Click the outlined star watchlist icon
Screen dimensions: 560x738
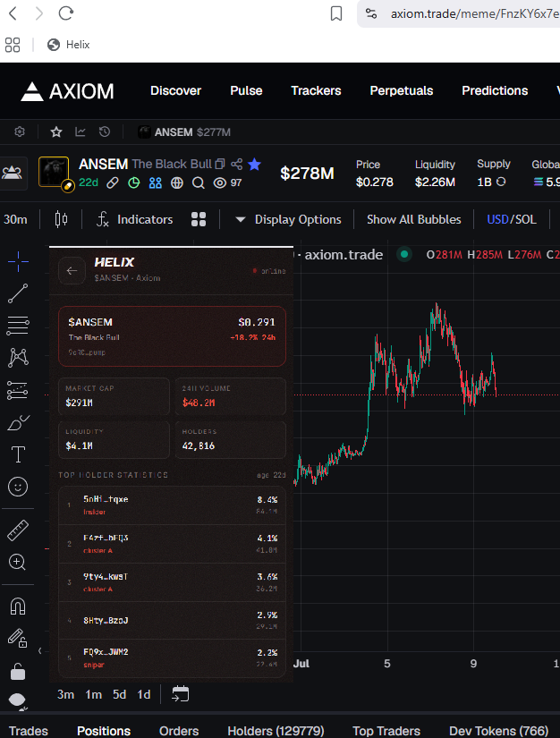click(56, 131)
